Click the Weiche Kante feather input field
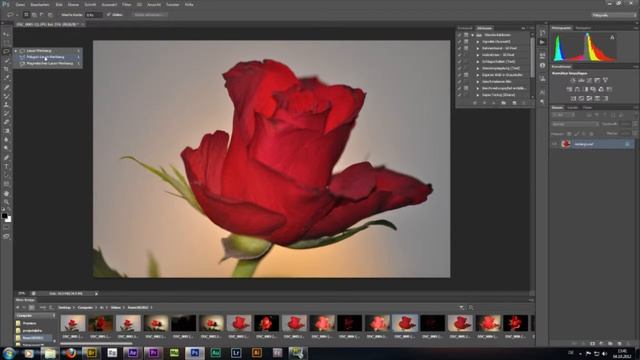Screen dimensions: 640x360 tap(94, 15)
